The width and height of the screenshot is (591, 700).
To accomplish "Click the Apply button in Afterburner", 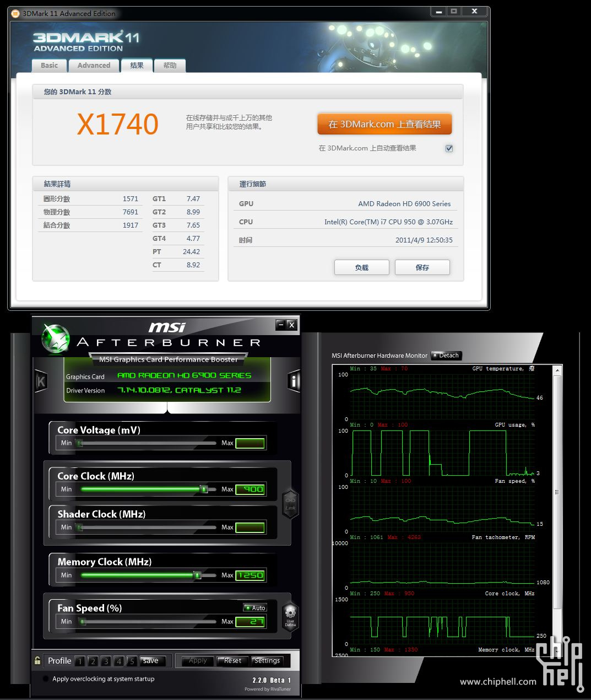I will (x=198, y=661).
